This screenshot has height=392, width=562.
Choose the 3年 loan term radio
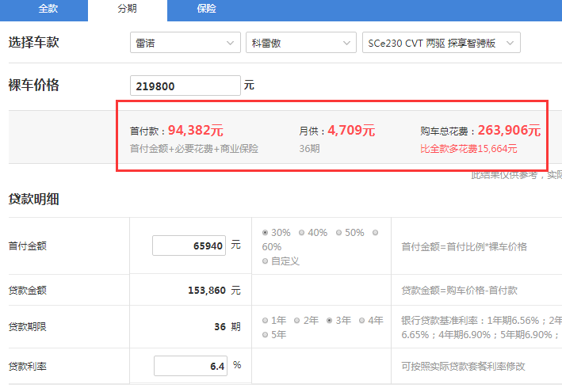(330, 321)
